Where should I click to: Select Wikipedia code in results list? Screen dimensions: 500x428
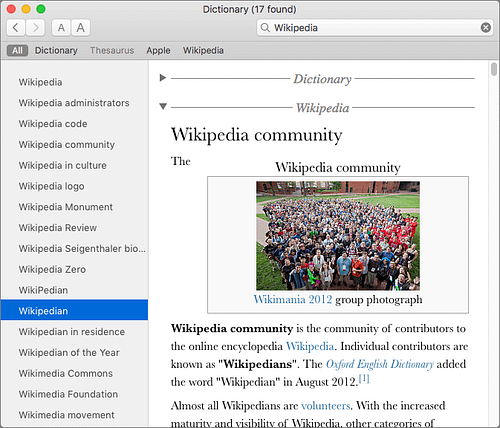point(75,124)
